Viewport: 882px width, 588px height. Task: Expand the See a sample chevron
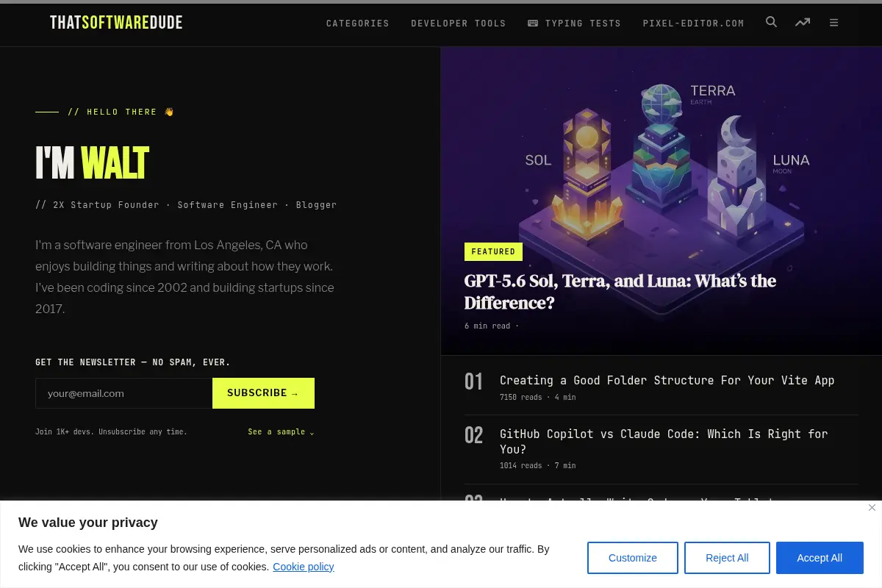tap(312, 432)
